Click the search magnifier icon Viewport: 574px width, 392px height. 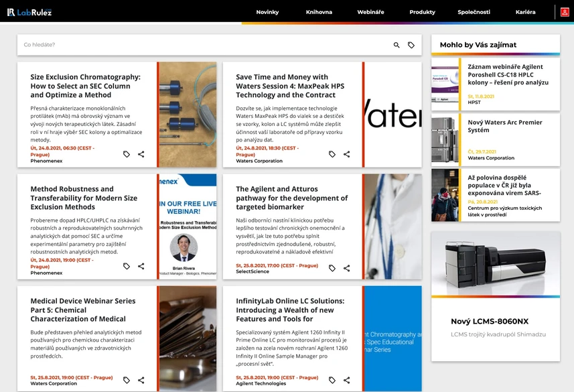(397, 45)
